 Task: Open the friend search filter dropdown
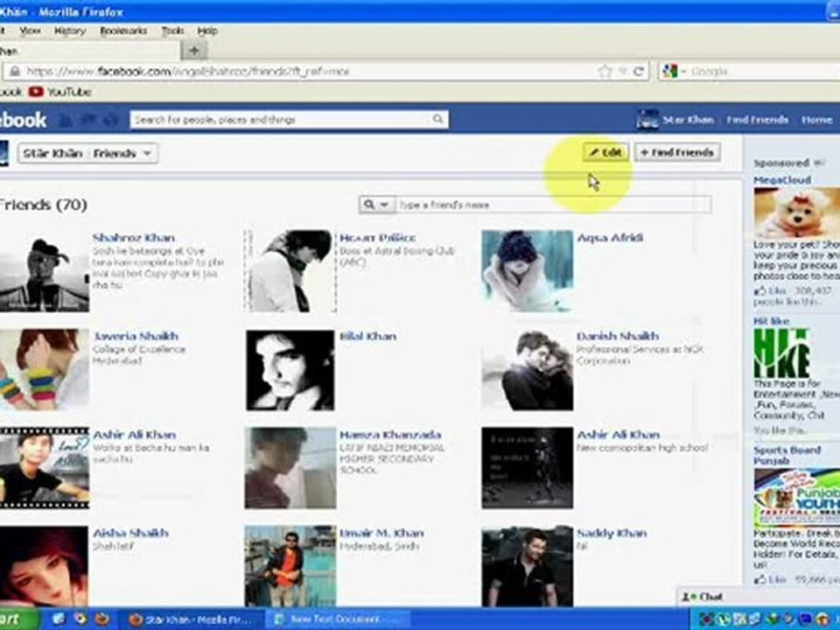pyautogui.click(x=377, y=205)
